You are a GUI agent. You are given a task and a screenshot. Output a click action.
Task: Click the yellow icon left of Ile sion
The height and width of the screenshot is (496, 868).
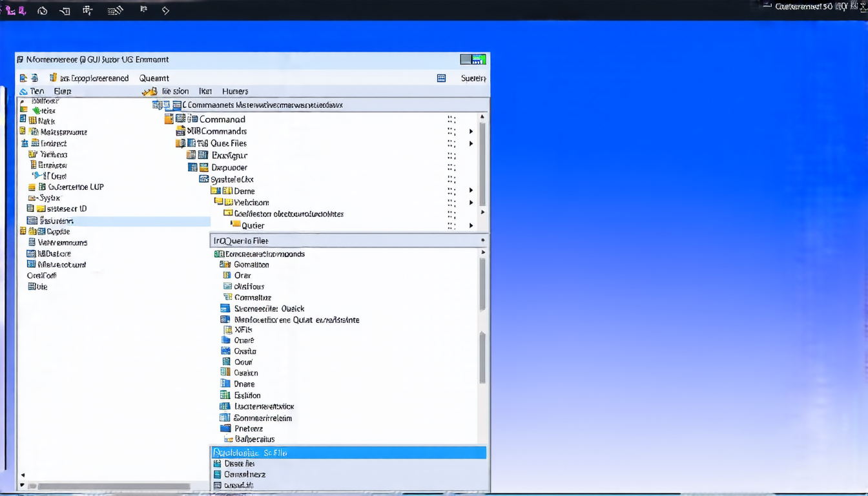[x=149, y=92]
